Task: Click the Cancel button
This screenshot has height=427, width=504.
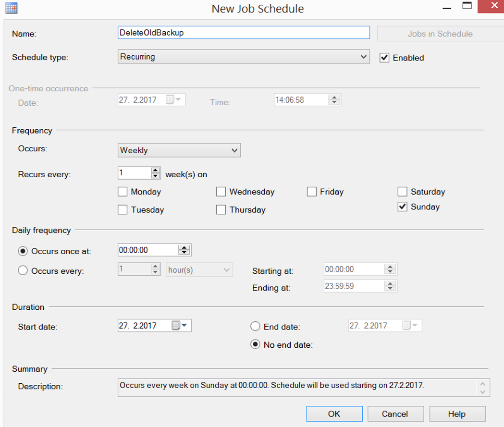Action: pos(395,414)
